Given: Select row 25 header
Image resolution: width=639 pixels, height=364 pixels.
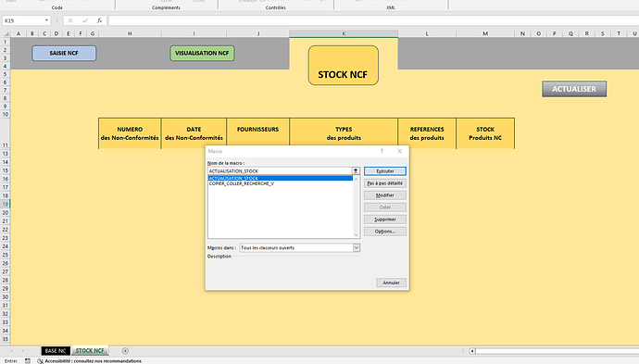Looking at the screenshot, I should click(6, 255).
